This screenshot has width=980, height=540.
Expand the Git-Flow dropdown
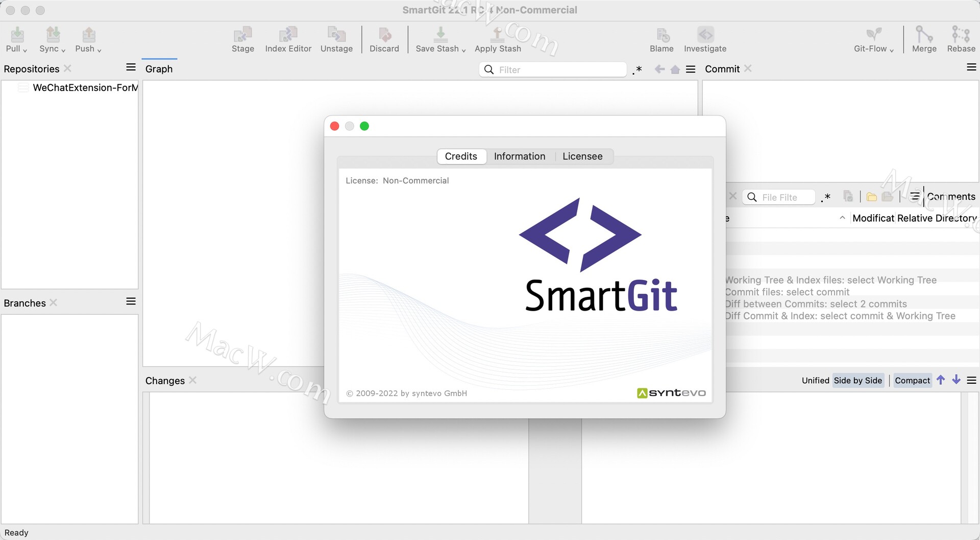(891, 51)
